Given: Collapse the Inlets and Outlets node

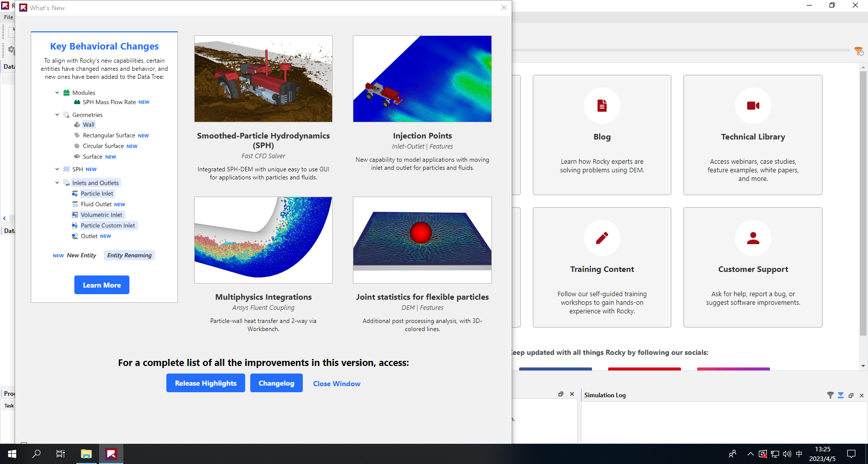Looking at the screenshot, I should tap(57, 183).
